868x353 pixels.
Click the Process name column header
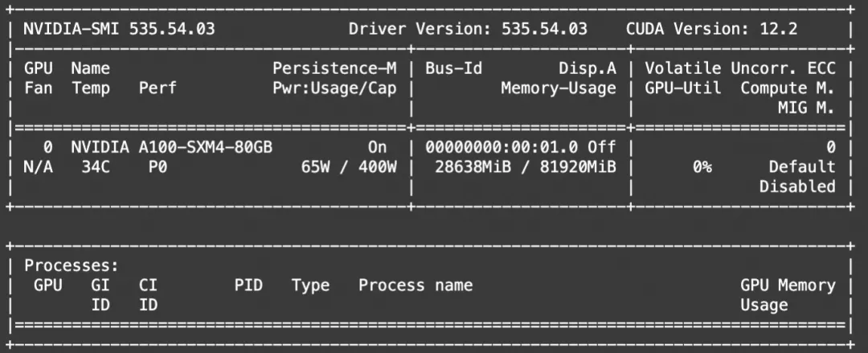pyautogui.click(x=416, y=285)
